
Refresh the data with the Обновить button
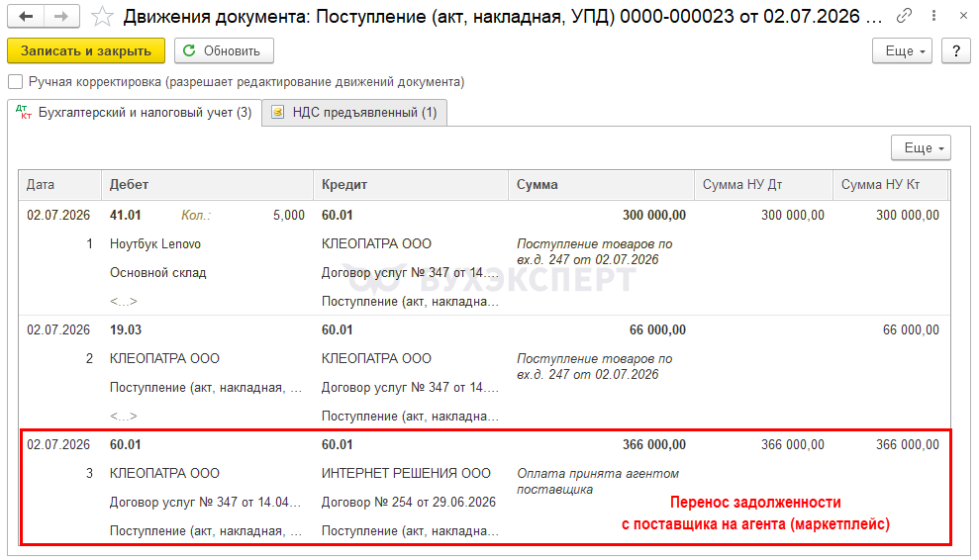pyautogui.click(x=224, y=50)
